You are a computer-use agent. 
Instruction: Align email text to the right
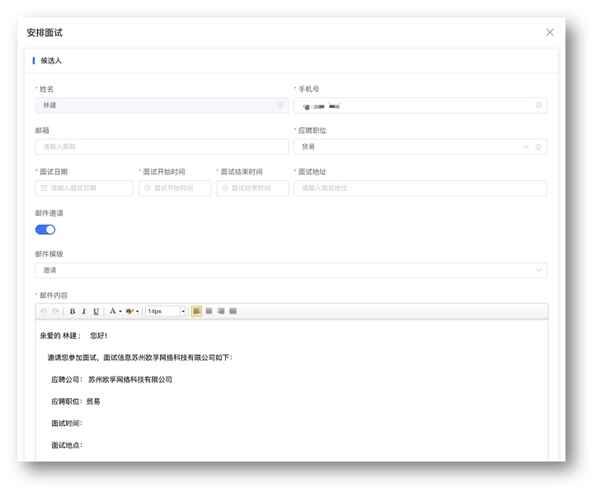pos(221,312)
